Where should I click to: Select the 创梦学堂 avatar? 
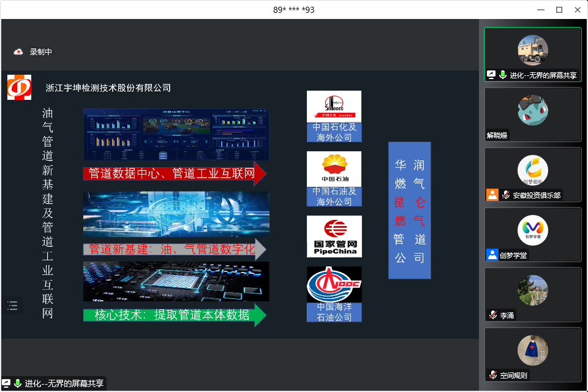(533, 230)
